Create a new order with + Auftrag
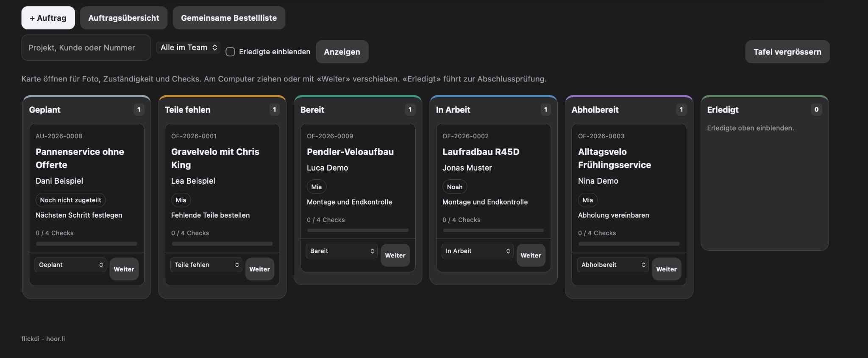Image resolution: width=868 pixels, height=358 pixels. pyautogui.click(x=48, y=18)
